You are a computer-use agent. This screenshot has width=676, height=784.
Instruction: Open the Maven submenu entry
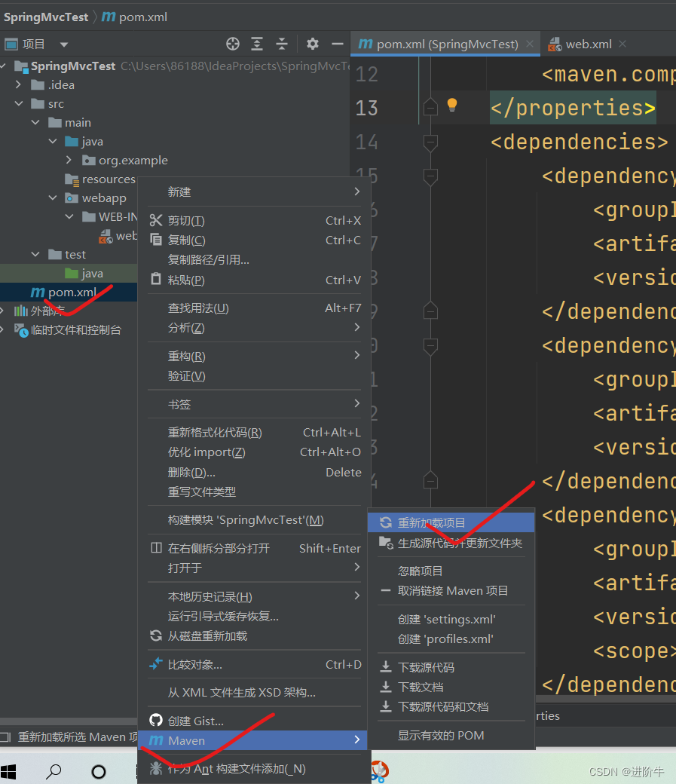(x=252, y=740)
